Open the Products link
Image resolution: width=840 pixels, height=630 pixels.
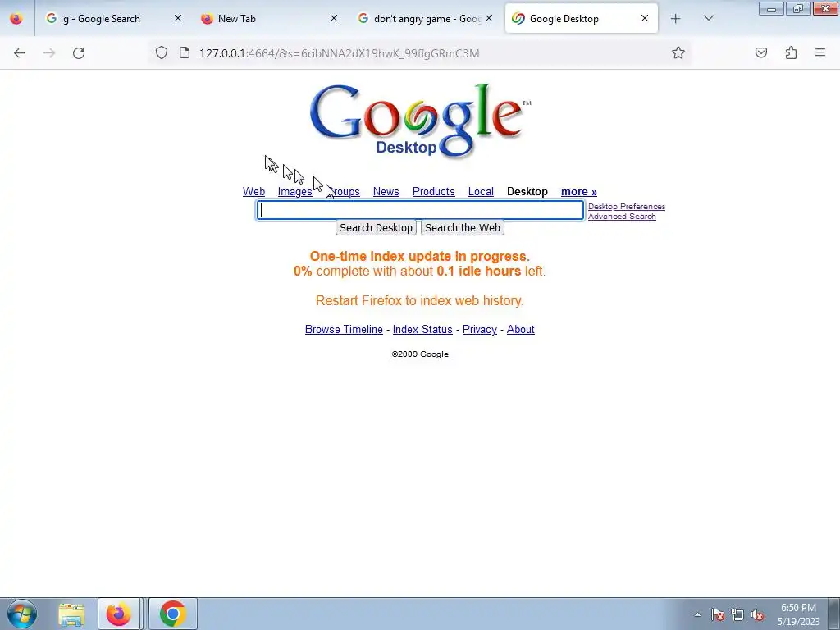pos(433,191)
